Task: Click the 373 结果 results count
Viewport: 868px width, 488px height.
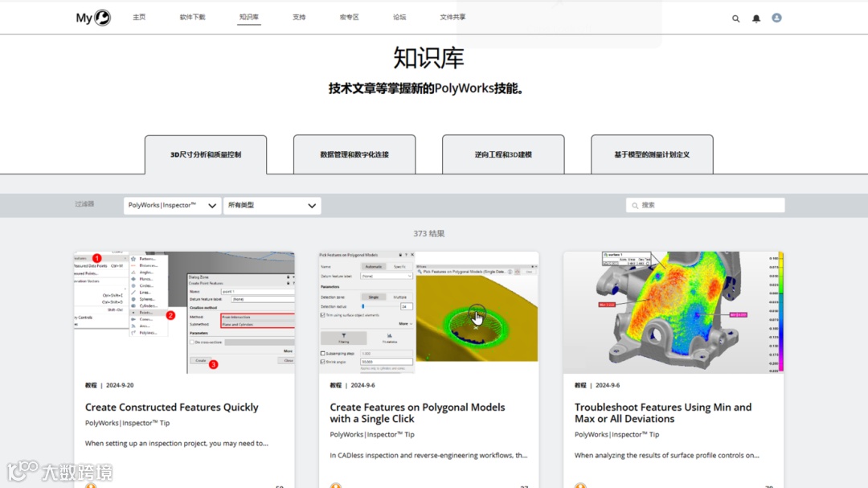Action: pyautogui.click(x=429, y=234)
